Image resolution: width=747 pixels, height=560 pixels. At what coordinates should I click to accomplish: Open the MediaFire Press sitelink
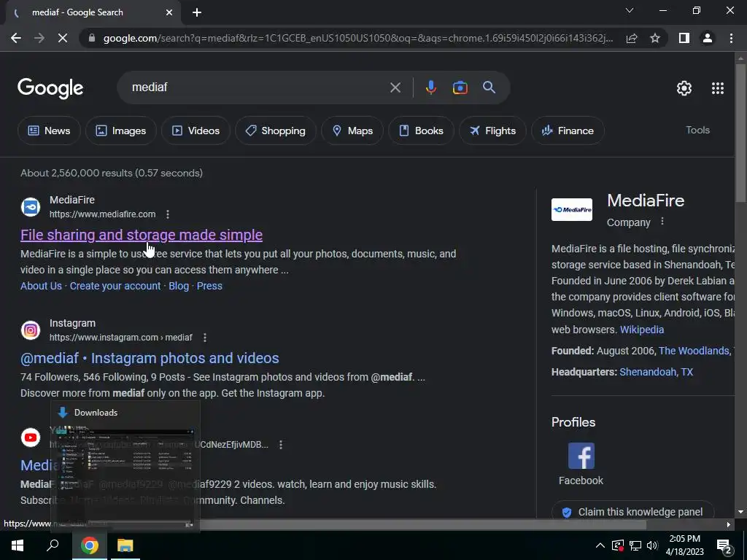tap(209, 286)
